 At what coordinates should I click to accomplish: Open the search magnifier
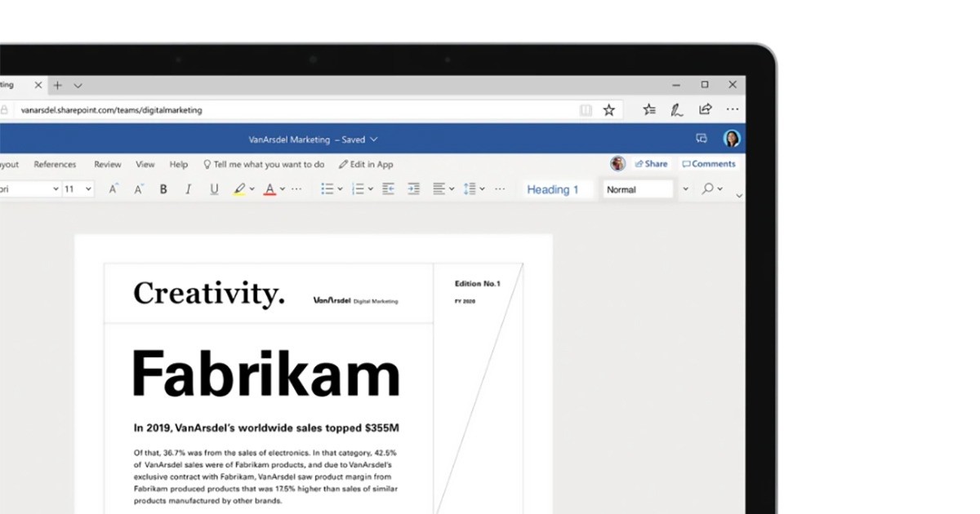point(709,189)
